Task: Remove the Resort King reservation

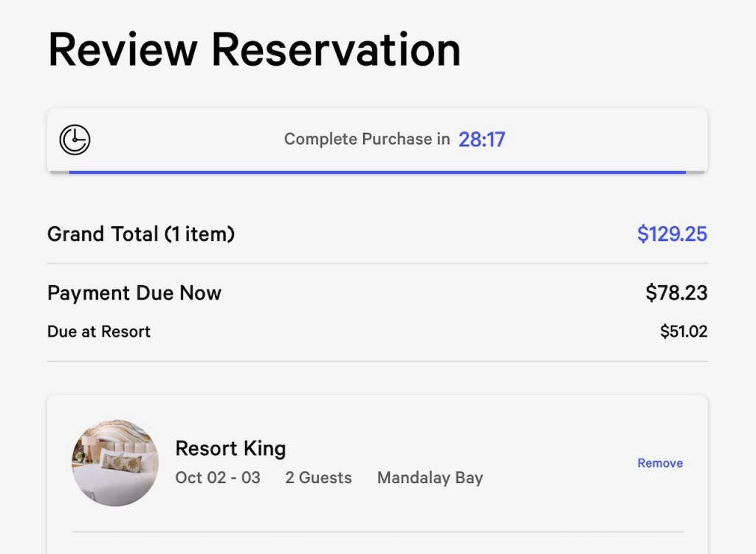Action: 660,463
